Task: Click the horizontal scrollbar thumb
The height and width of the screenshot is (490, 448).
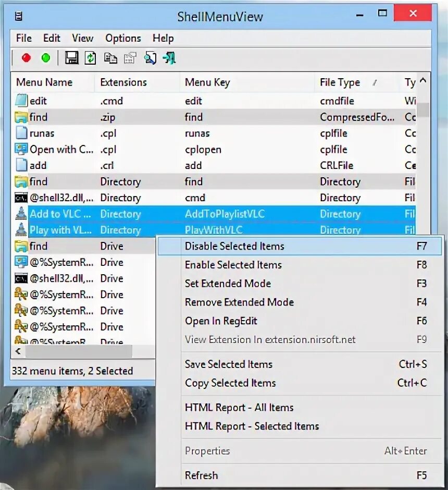Action: click(x=79, y=351)
